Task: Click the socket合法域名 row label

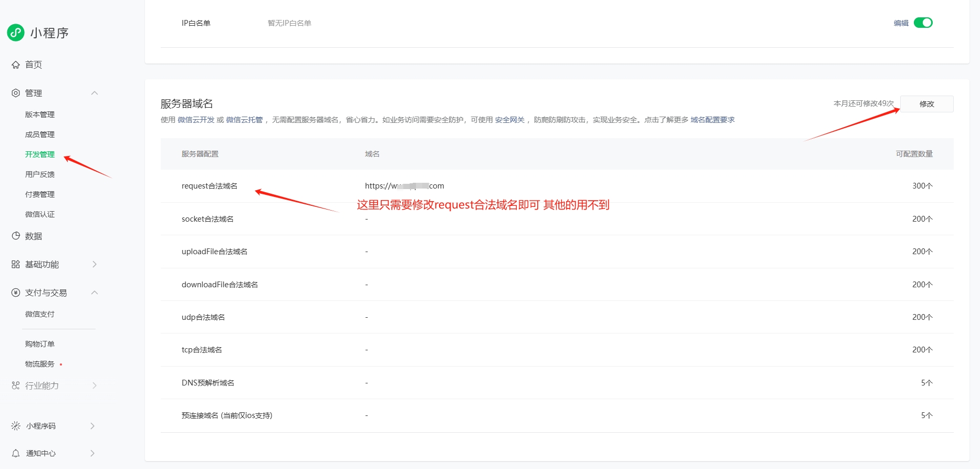Action: [x=207, y=219]
